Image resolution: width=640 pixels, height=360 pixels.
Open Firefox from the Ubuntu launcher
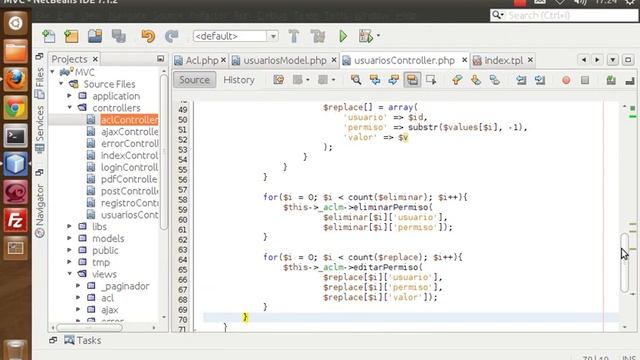click(x=16, y=80)
